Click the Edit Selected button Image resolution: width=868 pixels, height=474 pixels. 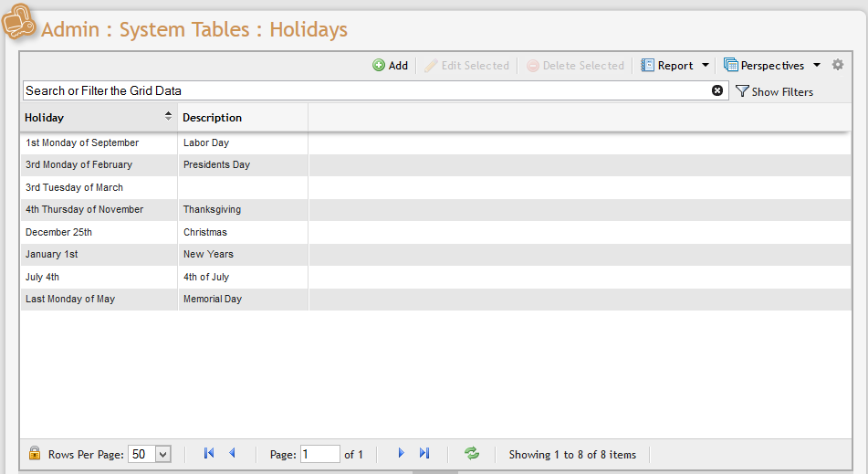466,66
